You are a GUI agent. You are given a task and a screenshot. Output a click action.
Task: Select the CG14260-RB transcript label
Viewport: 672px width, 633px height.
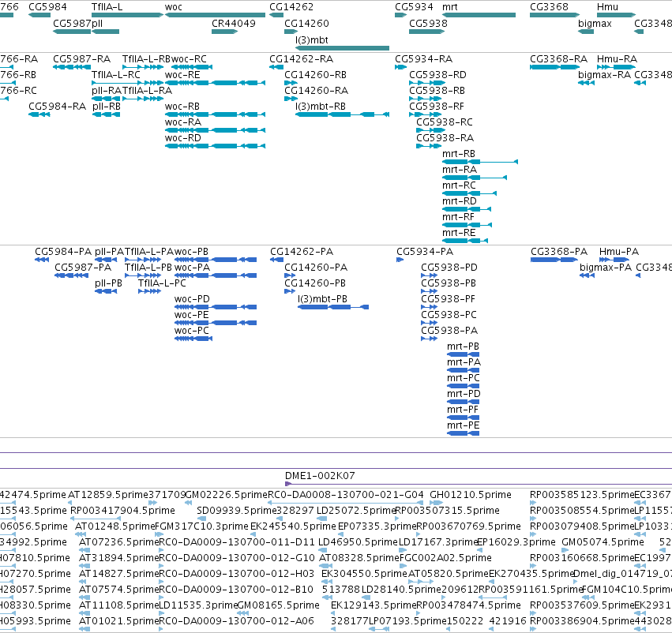315,74
